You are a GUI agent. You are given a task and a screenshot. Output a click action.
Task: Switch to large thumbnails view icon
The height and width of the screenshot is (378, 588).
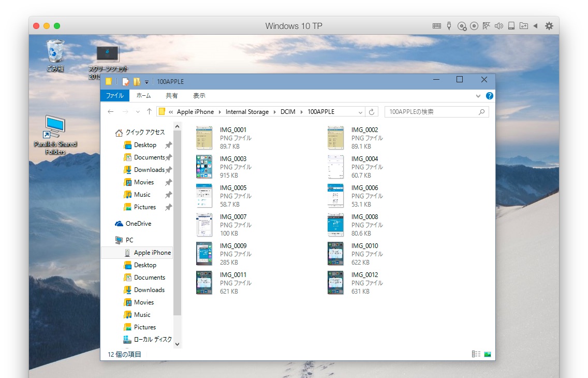click(488, 354)
